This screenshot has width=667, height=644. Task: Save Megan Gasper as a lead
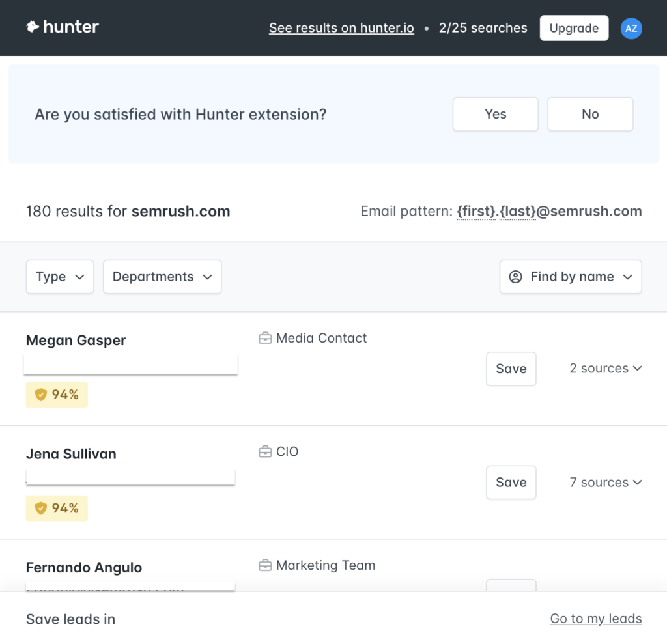[511, 369]
